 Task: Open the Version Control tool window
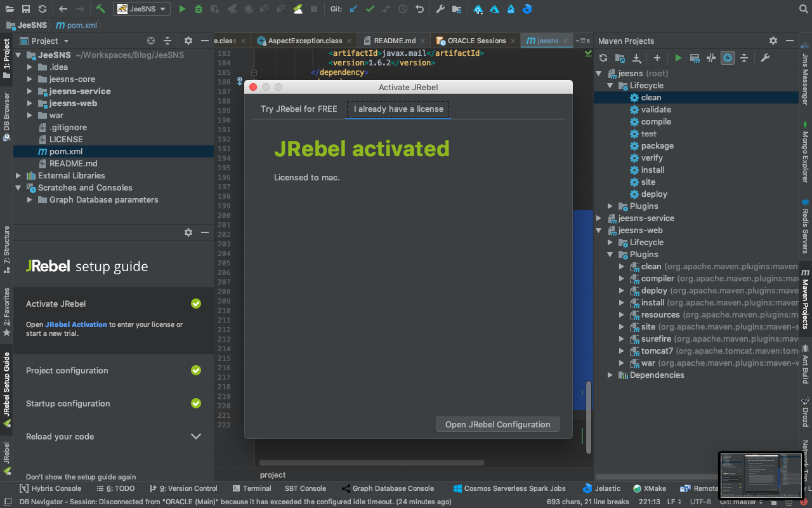pyautogui.click(x=183, y=488)
